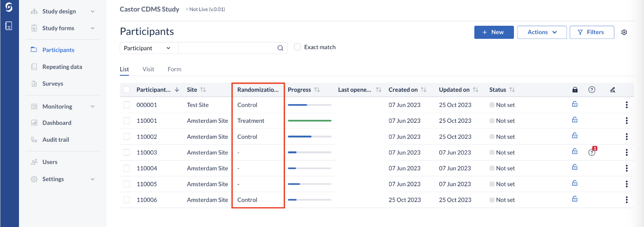Open three-dot menu for participant 000001
644x227 pixels.
point(627,105)
